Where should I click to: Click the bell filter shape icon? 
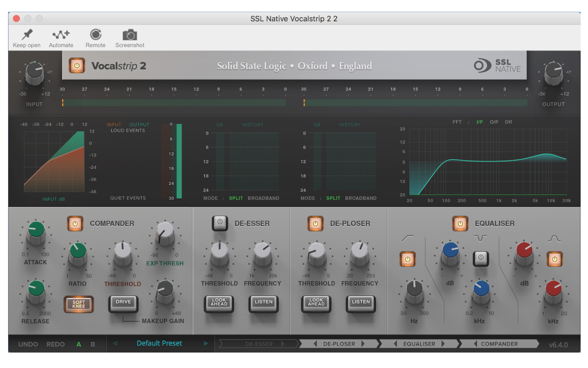coord(554,238)
